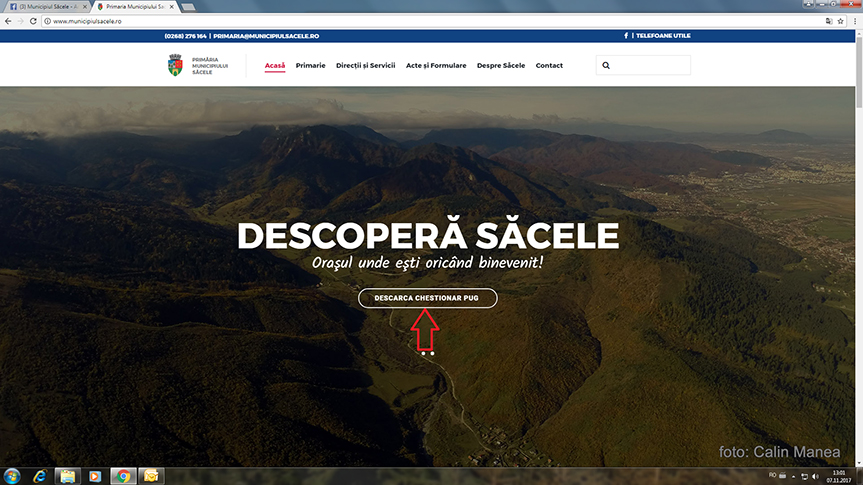
Task: Click the translate icon in the address bar
Action: (828, 21)
